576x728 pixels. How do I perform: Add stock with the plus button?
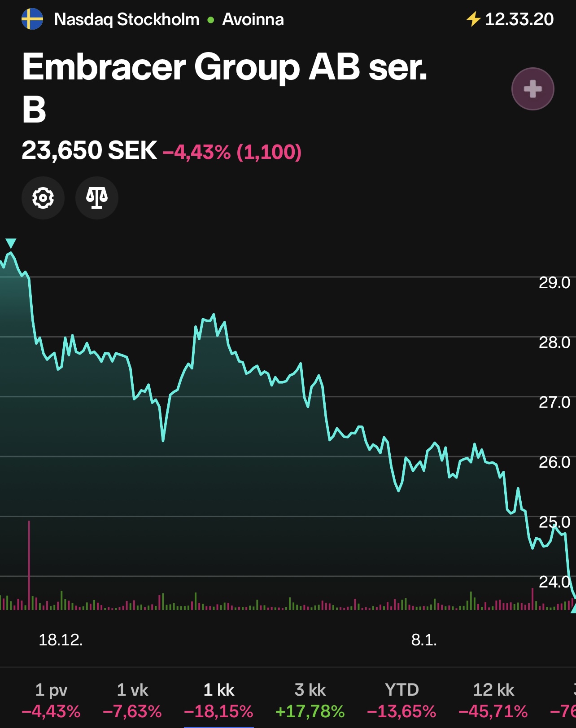point(532,89)
